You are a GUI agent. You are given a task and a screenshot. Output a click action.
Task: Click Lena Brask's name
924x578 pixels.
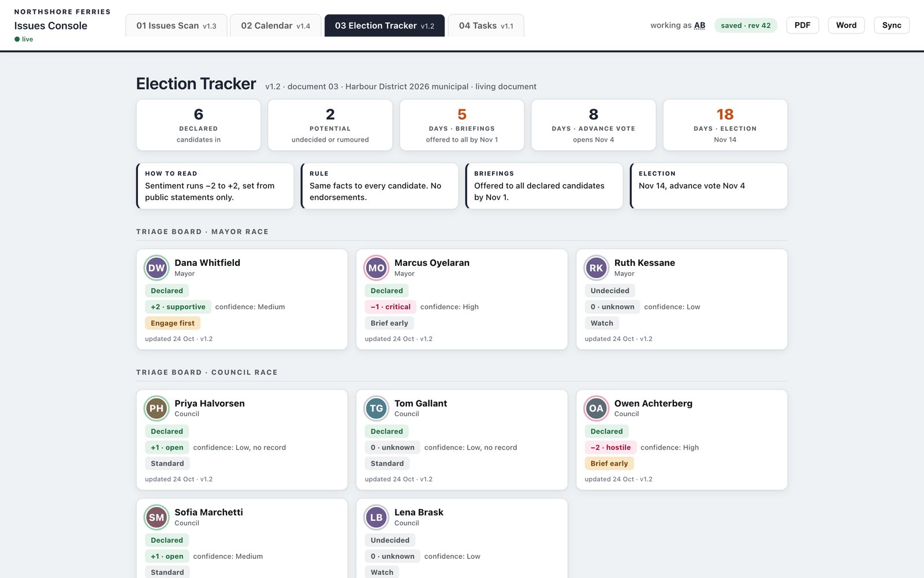419,512
